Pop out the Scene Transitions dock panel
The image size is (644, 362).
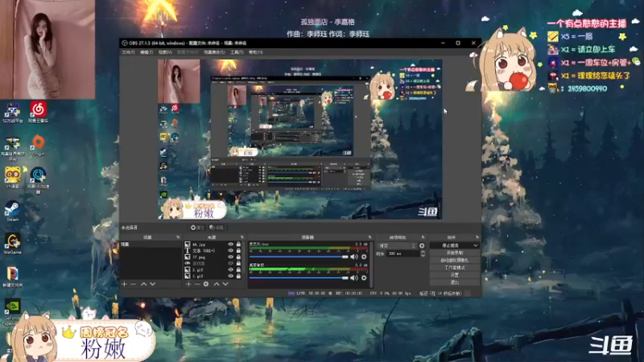[x=423, y=237]
